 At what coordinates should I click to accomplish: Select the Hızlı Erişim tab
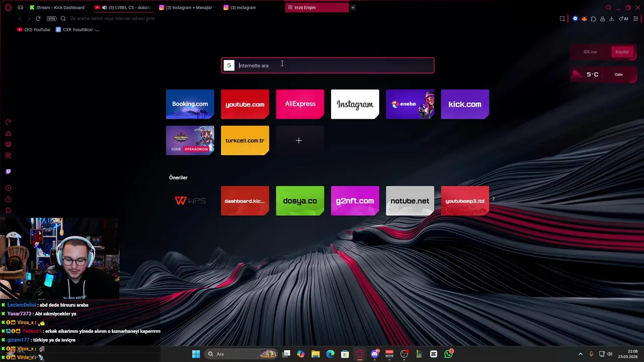(x=317, y=8)
